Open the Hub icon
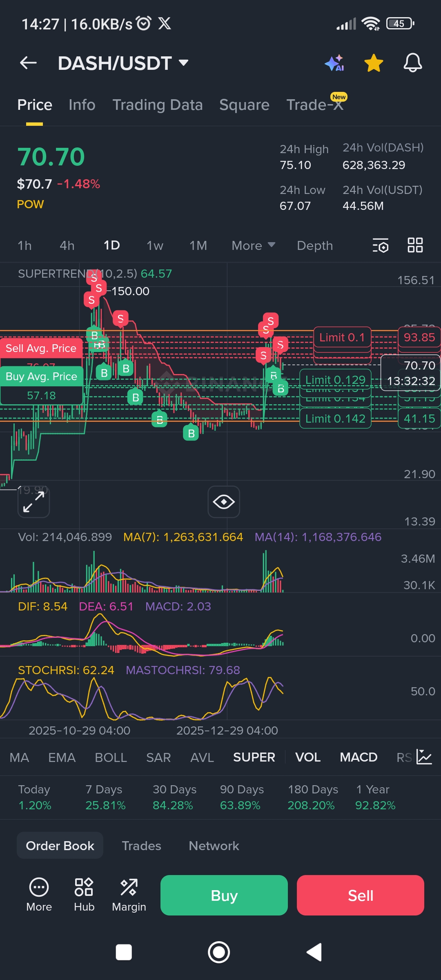The image size is (441, 980). pyautogui.click(x=84, y=895)
